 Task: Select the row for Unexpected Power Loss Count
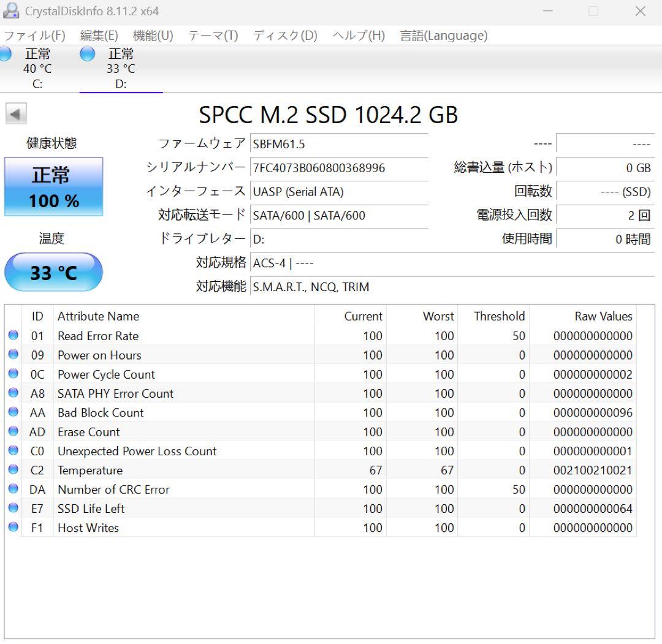click(x=245, y=451)
